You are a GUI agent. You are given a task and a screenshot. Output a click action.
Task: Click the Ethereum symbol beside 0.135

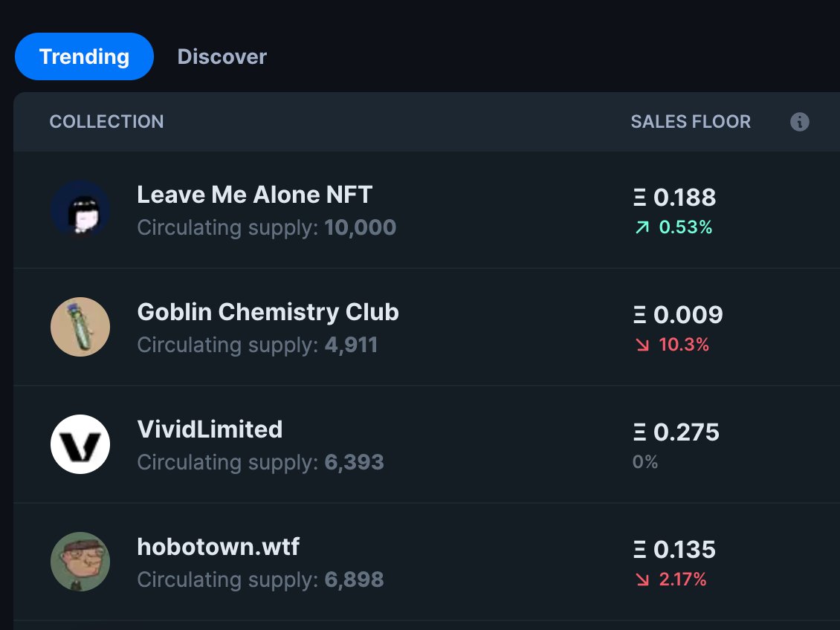tap(639, 550)
